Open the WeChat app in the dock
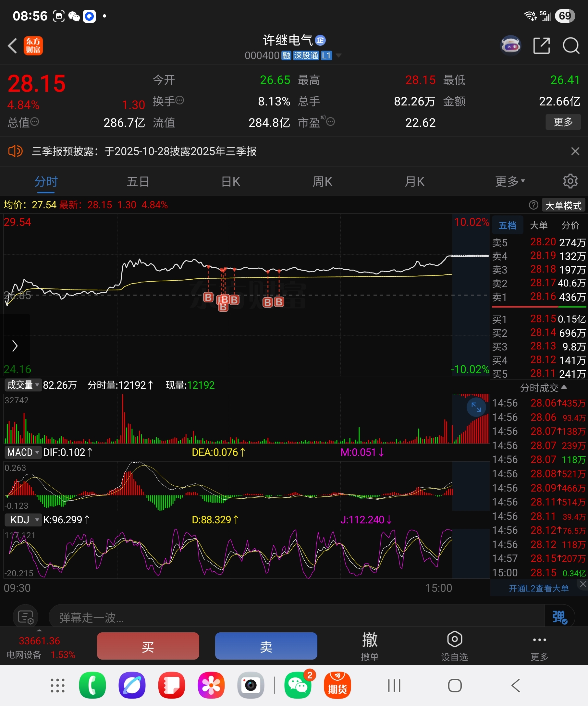This screenshot has height=706, width=588. point(298,686)
